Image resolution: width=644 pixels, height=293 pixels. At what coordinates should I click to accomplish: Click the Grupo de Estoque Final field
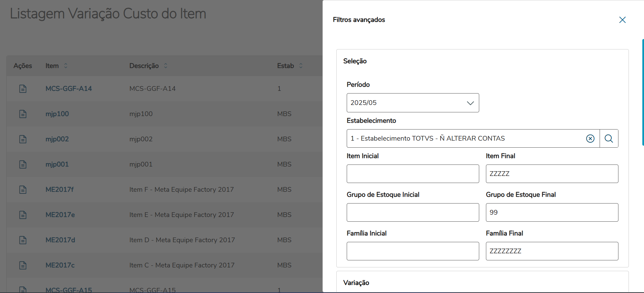pyautogui.click(x=552, y=213)
